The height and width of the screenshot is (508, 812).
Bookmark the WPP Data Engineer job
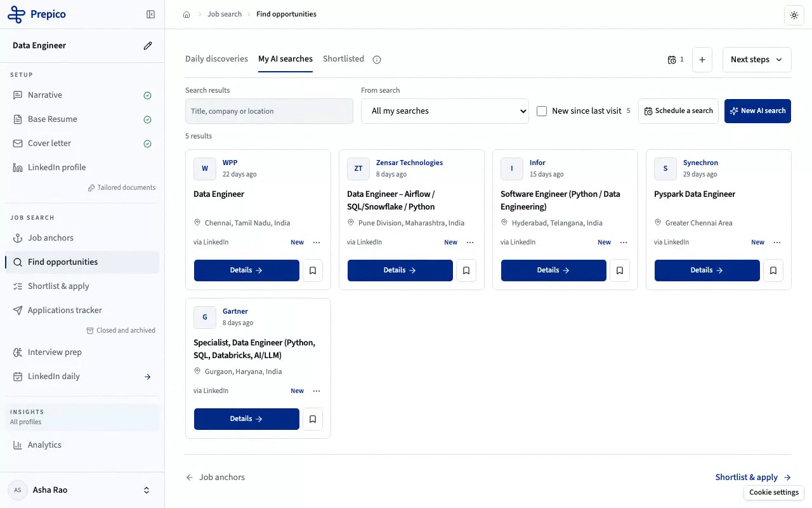tap(313, 271)
